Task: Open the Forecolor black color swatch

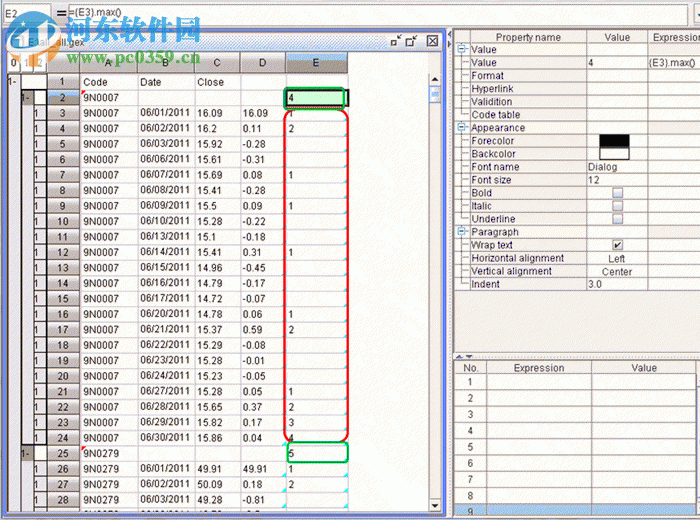Action: [x=614, y=141]
